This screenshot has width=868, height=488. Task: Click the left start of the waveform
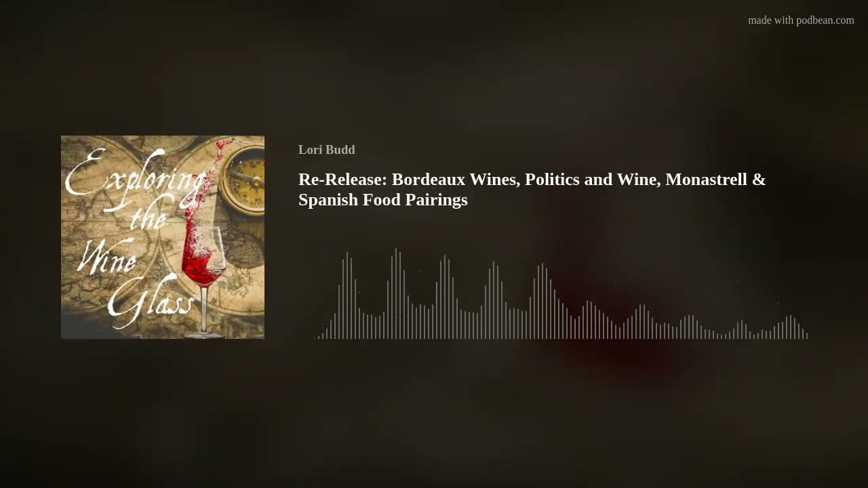click(319, 337)
